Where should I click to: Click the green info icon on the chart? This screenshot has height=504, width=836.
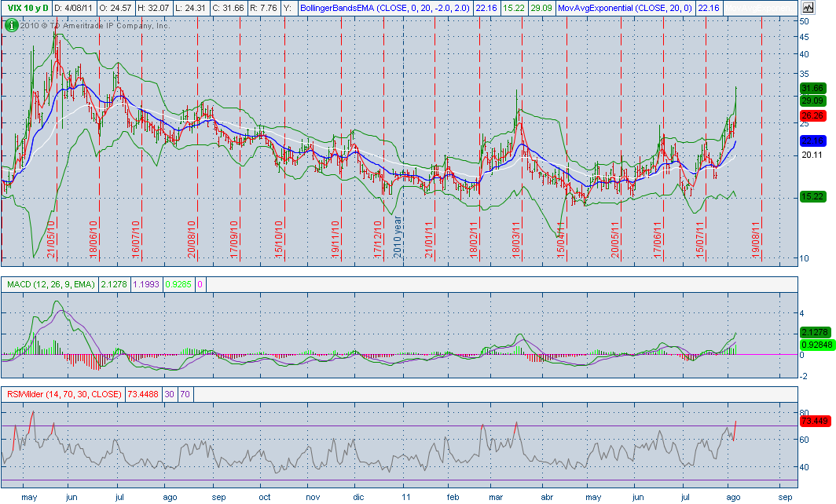point(11,25)
